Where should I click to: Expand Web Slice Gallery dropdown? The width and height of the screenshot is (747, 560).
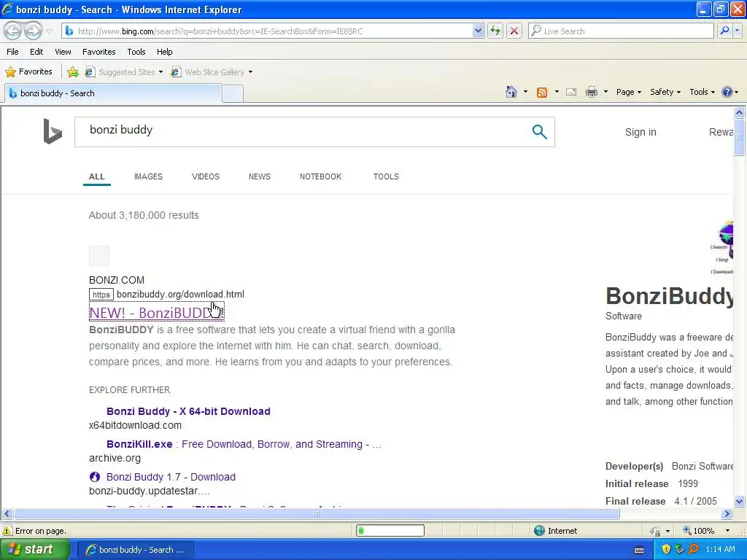coord(251,72)
